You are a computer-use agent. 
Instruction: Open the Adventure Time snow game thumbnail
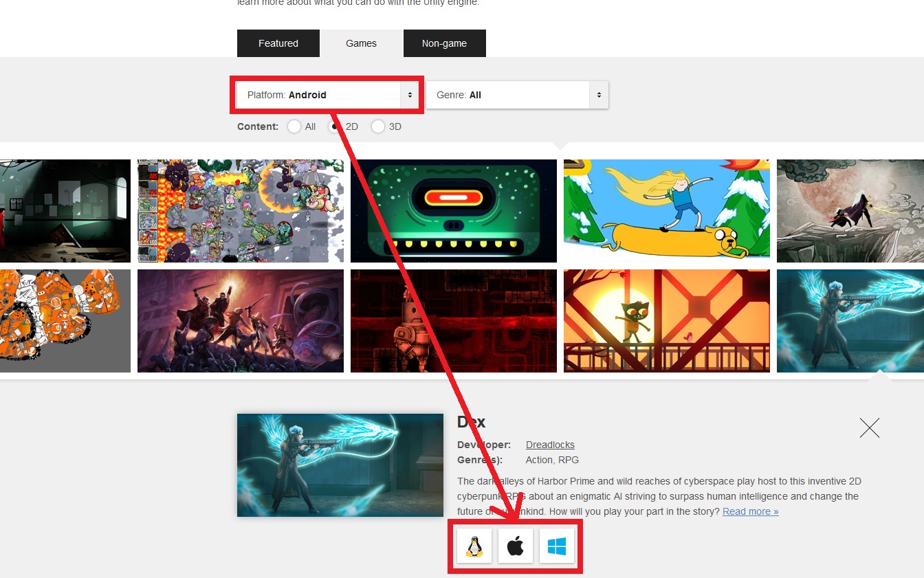(667, 211)
